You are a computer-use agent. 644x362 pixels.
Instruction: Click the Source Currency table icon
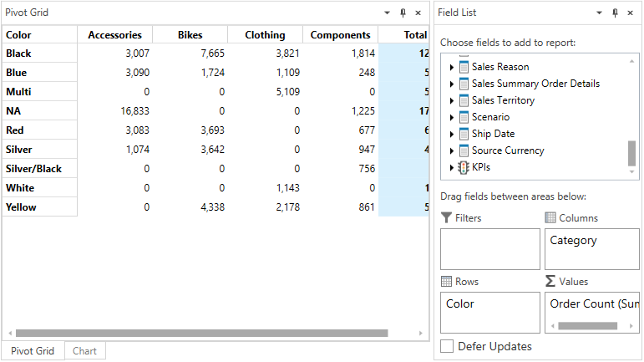(x=464, y=150)
